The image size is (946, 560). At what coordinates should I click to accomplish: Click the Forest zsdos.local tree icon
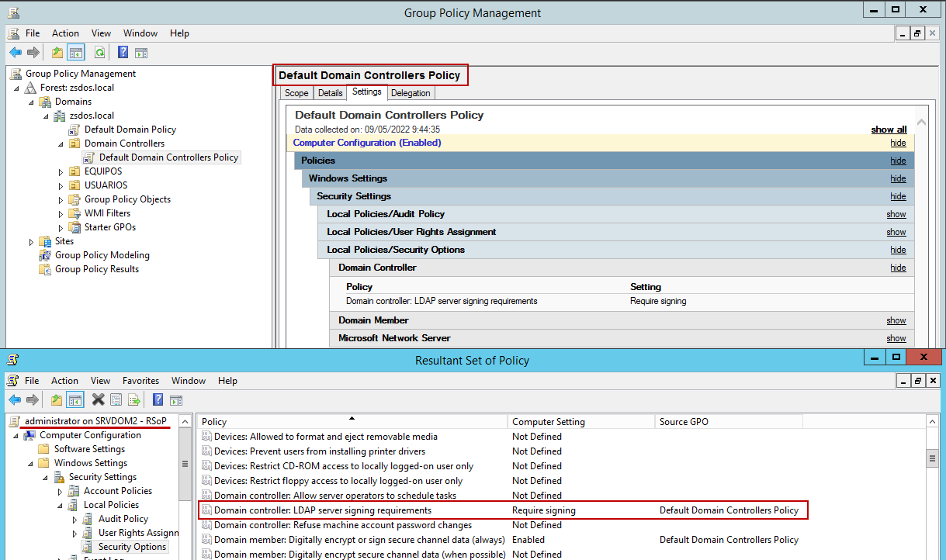(31, 88)
